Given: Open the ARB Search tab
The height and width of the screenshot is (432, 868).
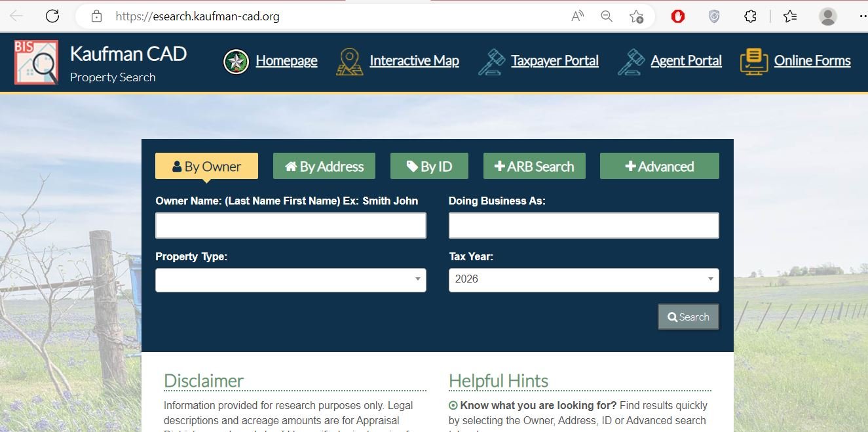Looking at the screenshot, I should (535, 167).
